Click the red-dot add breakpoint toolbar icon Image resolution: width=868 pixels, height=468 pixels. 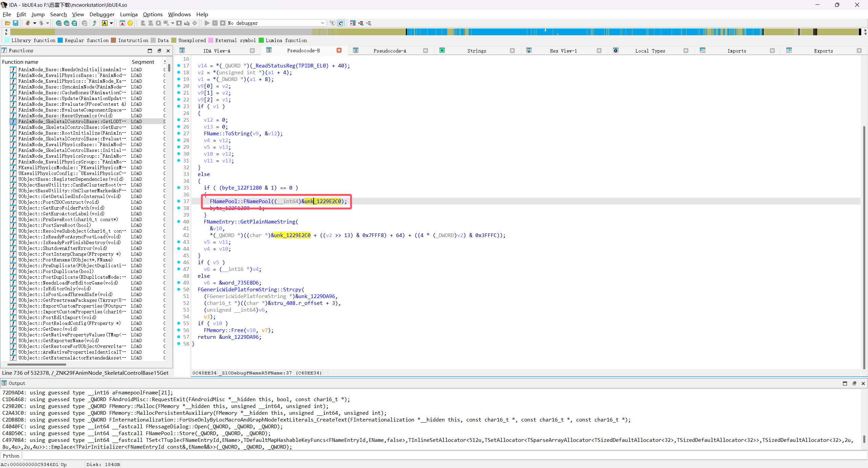coord(361,23)
